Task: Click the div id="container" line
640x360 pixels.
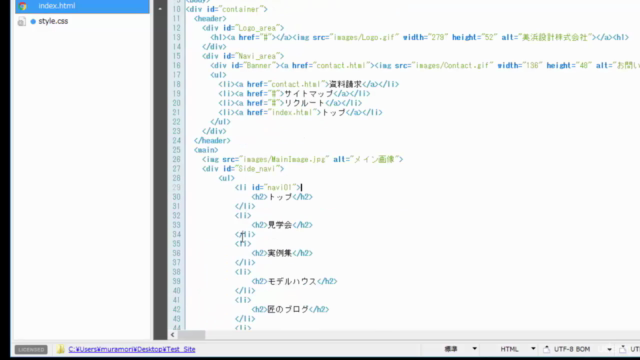Action: click(227, 9)
